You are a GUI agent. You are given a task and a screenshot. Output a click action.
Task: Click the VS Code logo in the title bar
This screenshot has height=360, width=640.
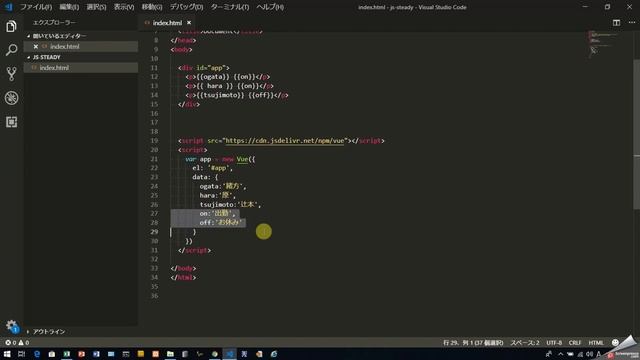pos(9,7)
